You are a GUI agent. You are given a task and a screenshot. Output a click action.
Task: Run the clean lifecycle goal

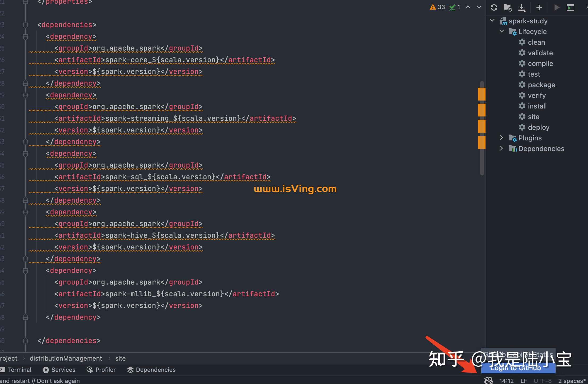click(536, 42)
